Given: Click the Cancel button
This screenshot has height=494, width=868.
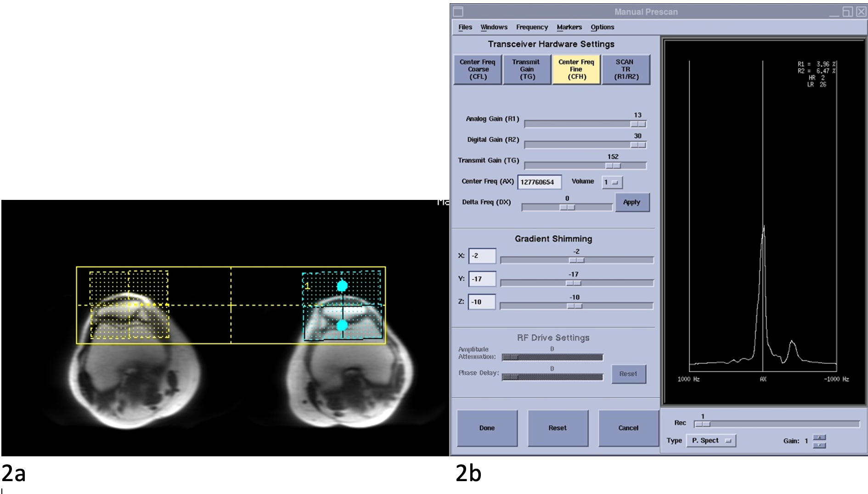Looking at the screenshot, I should pyautogui.click(x=628, y=428).
